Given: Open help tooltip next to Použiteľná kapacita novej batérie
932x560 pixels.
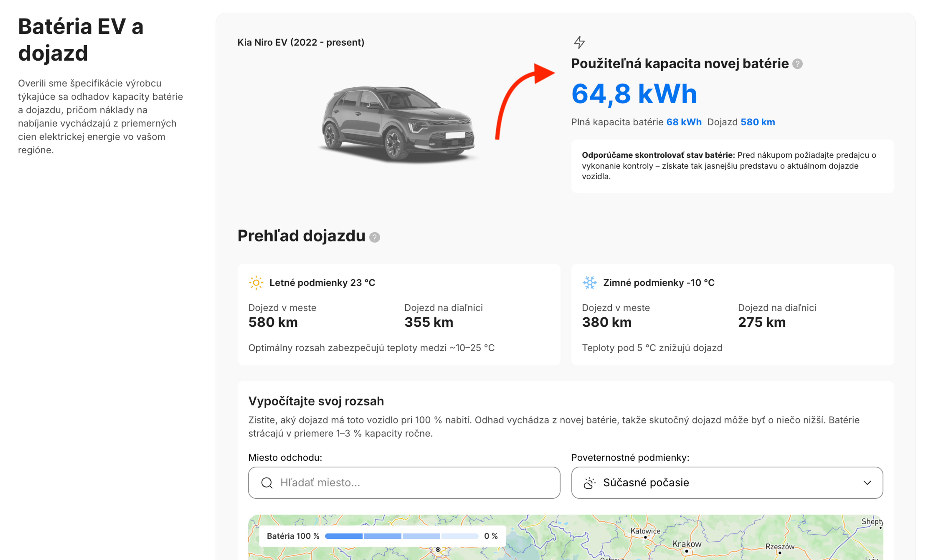Looking at the screenshot, I should [x=797, y=64].
